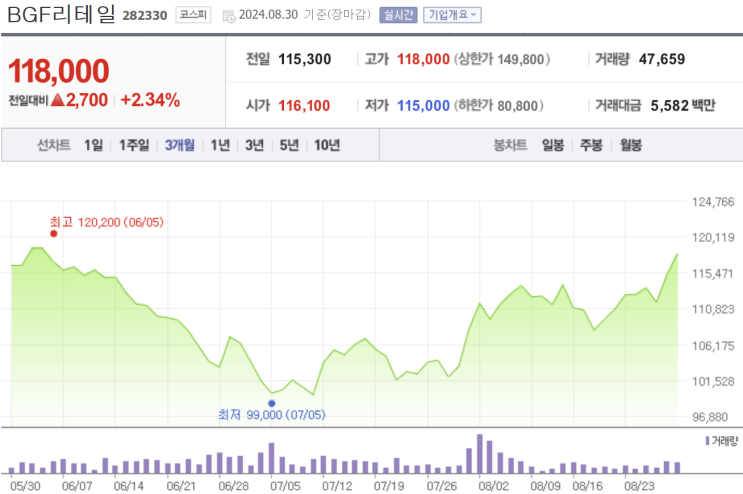Open the 월봉 candlestick chart
Viewport: 743px width, 494px height.
tap(631, 145)
